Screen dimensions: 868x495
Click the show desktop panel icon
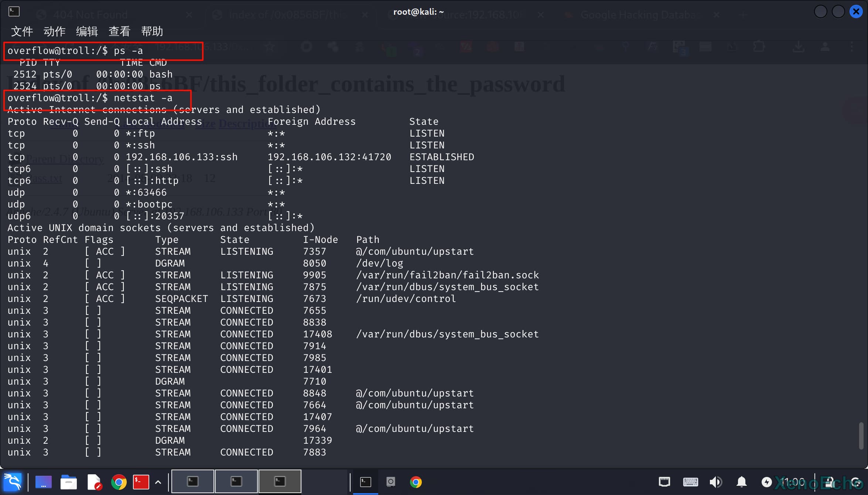tap(44, 482)
